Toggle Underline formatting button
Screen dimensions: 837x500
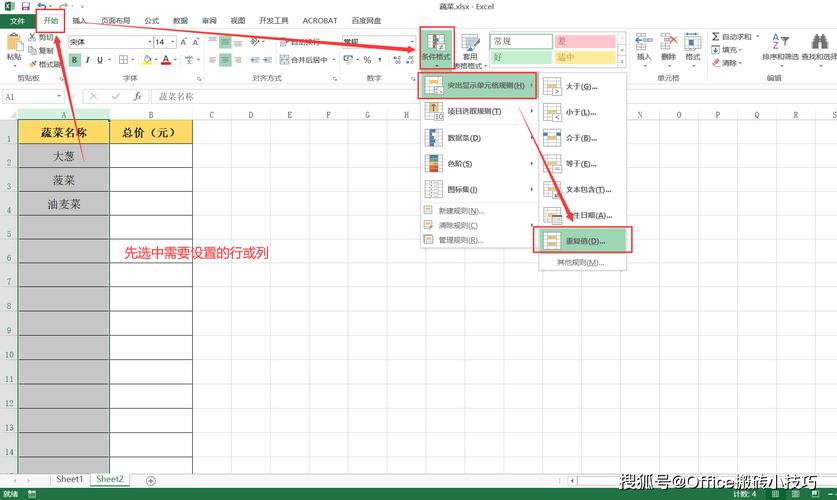(x=99, y=60)
